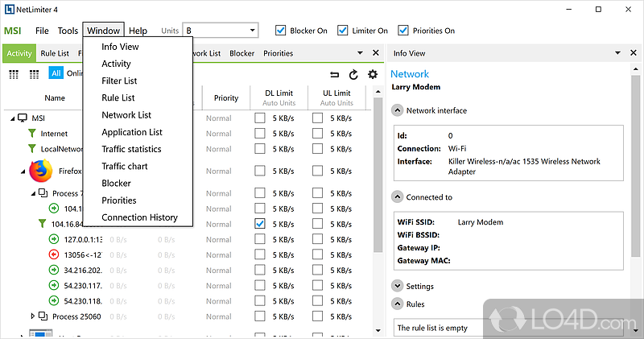Click the refresh arrow icon in Activity toolbar
644x339 pixels.
pos(353,74)
